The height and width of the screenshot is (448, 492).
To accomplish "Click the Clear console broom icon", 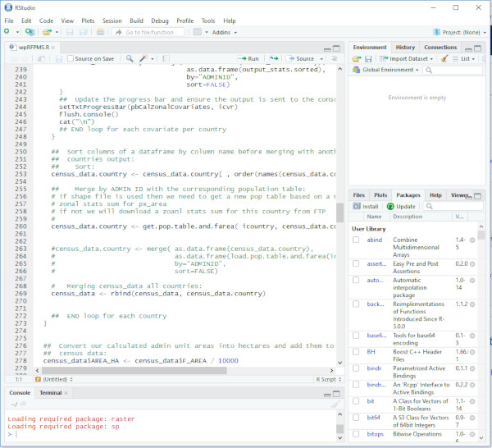I will tap(335, 405).
